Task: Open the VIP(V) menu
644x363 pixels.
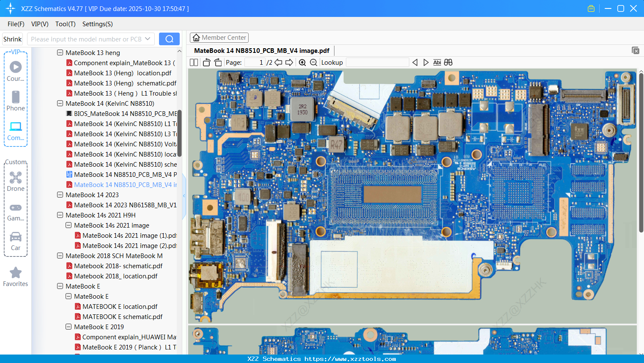Action: pyautogui.click(x=40, y=24)
